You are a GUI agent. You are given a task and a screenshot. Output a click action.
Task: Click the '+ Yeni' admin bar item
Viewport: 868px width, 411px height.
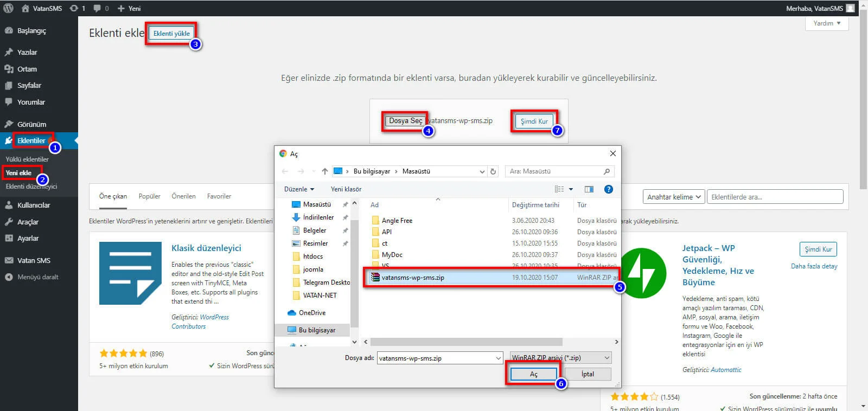tap(129, 8)
